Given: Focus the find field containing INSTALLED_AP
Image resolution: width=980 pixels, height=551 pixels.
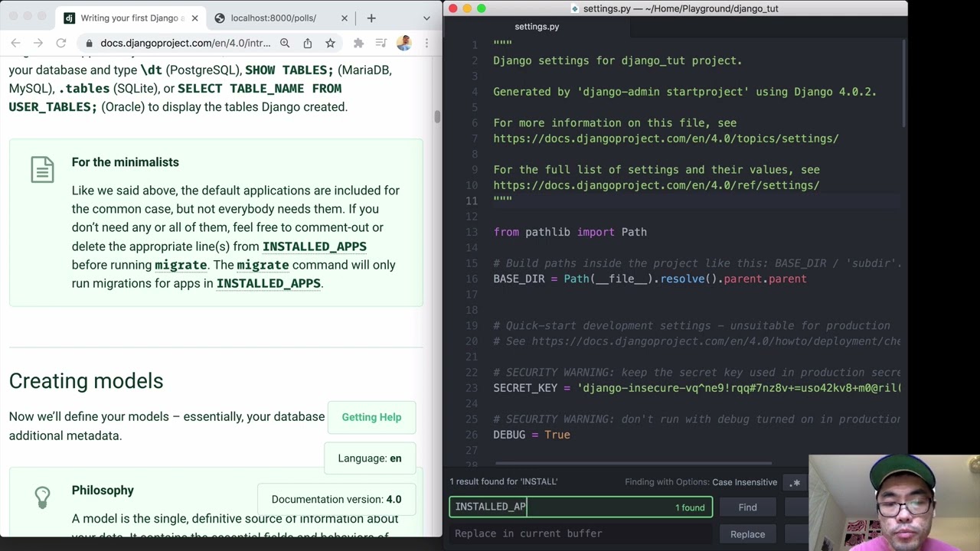Looking at the screenshot, I should point(580,507).
